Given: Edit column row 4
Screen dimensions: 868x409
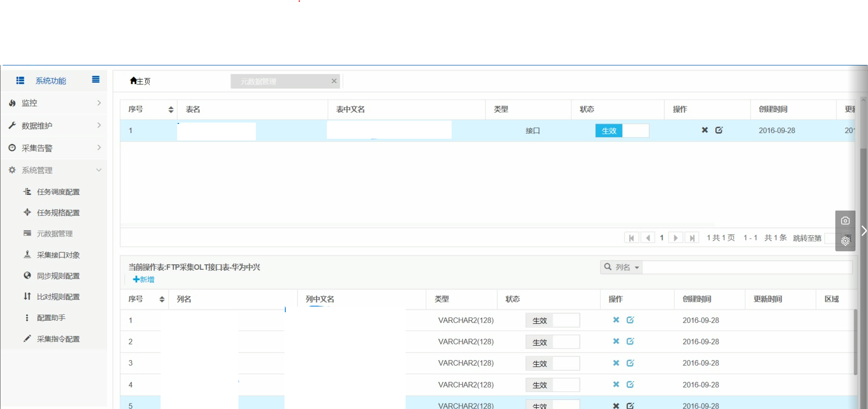Looking at the screenshot, I should click(x=630, y=384).
